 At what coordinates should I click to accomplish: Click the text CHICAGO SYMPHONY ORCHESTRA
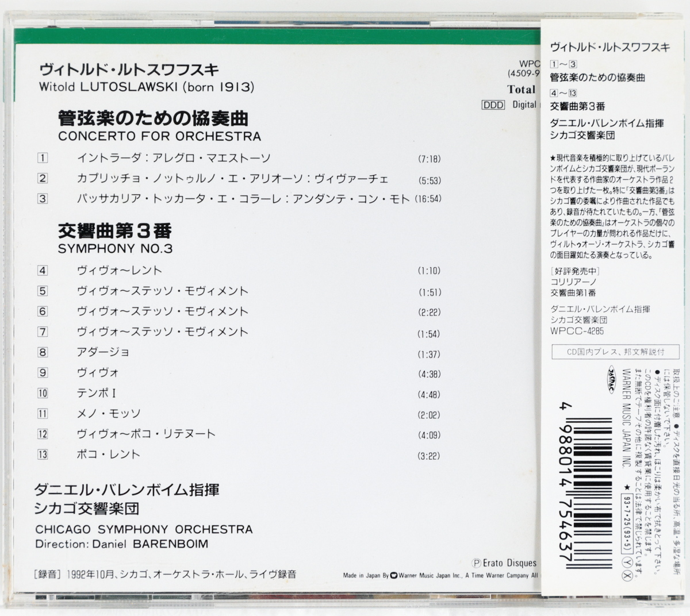click(144, 529)
